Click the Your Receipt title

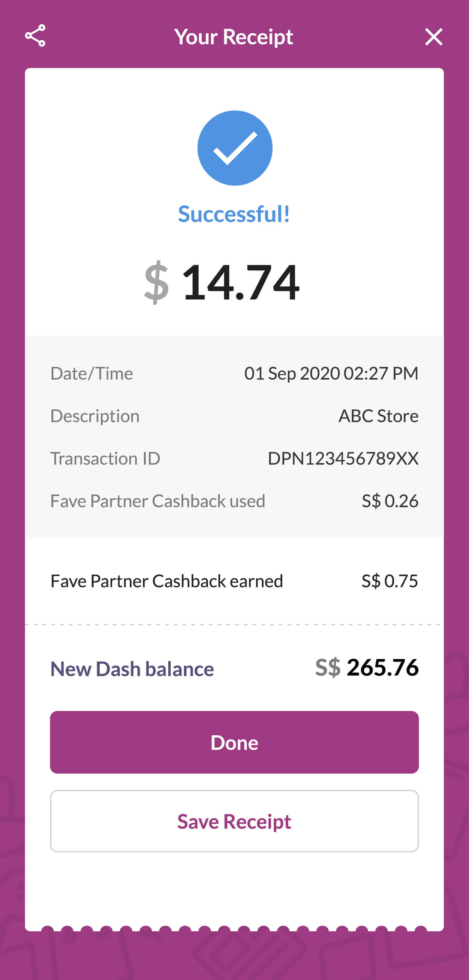pos(234,37)
